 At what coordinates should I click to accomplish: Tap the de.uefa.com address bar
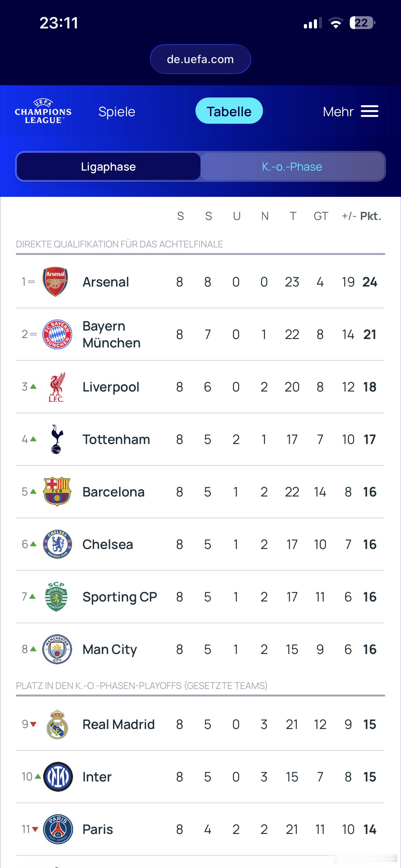200,59
